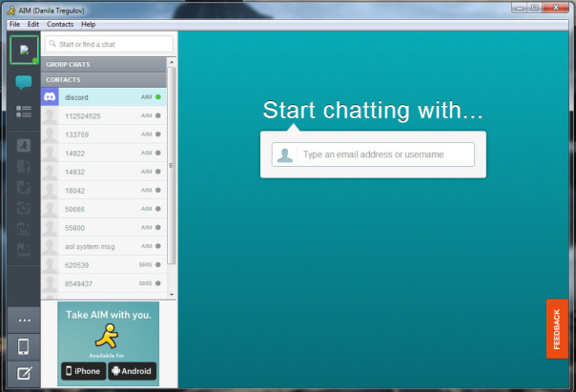The image size is (576, 392).
Task: Select contact 14932
Action: coord(104,172)
